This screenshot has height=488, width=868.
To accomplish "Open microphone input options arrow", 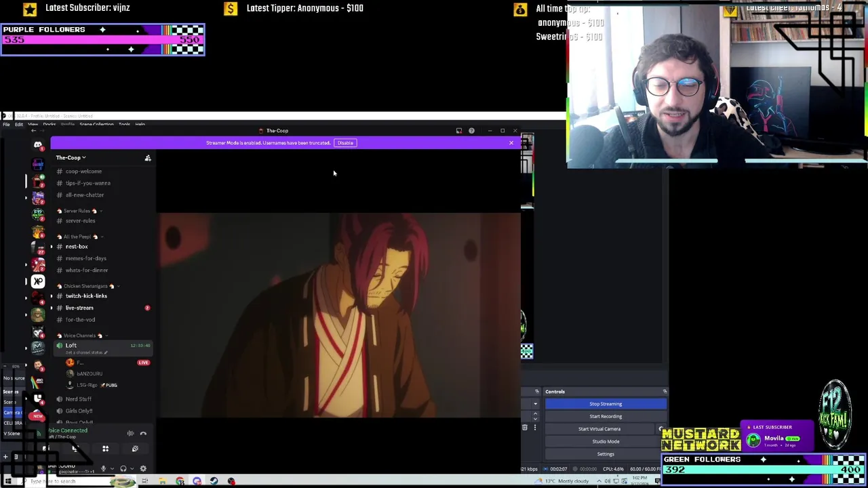I will pos(111,469).
